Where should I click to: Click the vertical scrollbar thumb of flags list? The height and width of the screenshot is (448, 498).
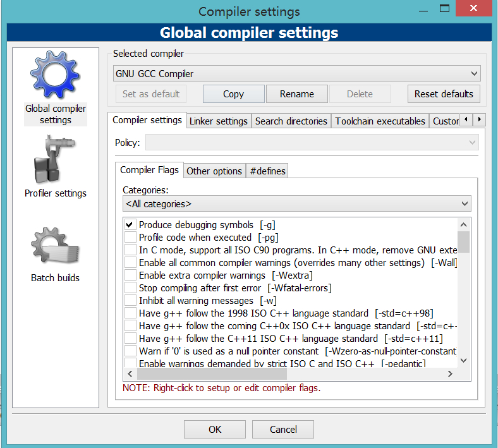pyautogui.click(x=463, y=242)
